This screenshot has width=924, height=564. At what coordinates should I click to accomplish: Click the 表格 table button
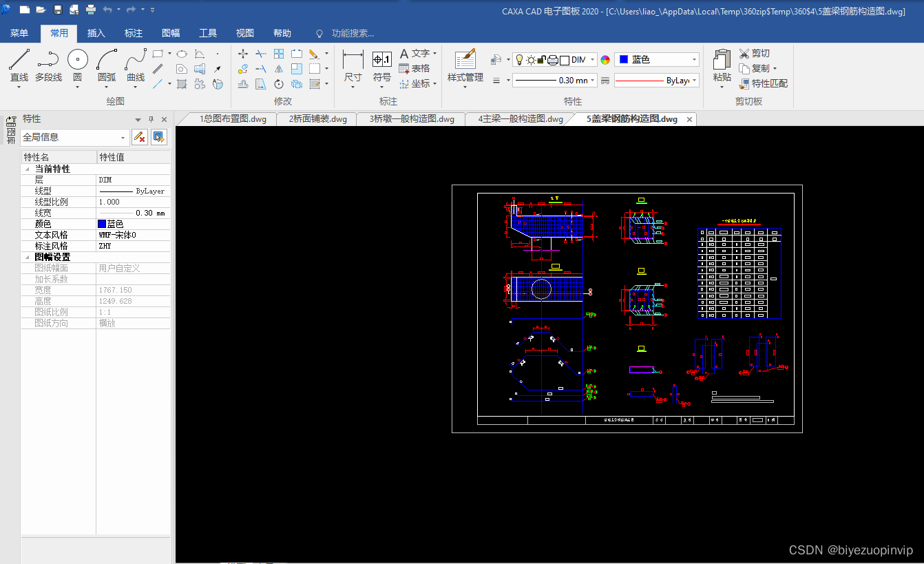click(414, 68)
